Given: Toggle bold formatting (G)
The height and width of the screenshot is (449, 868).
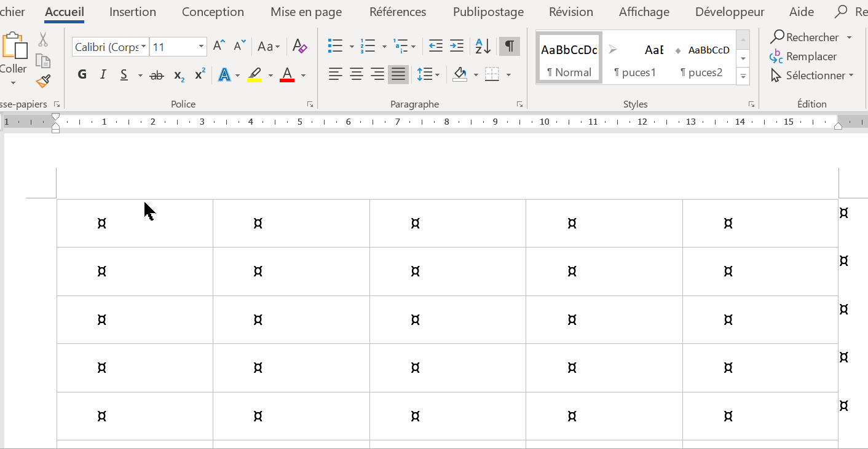Looking at the screenshot, I should tap(82, 75).
